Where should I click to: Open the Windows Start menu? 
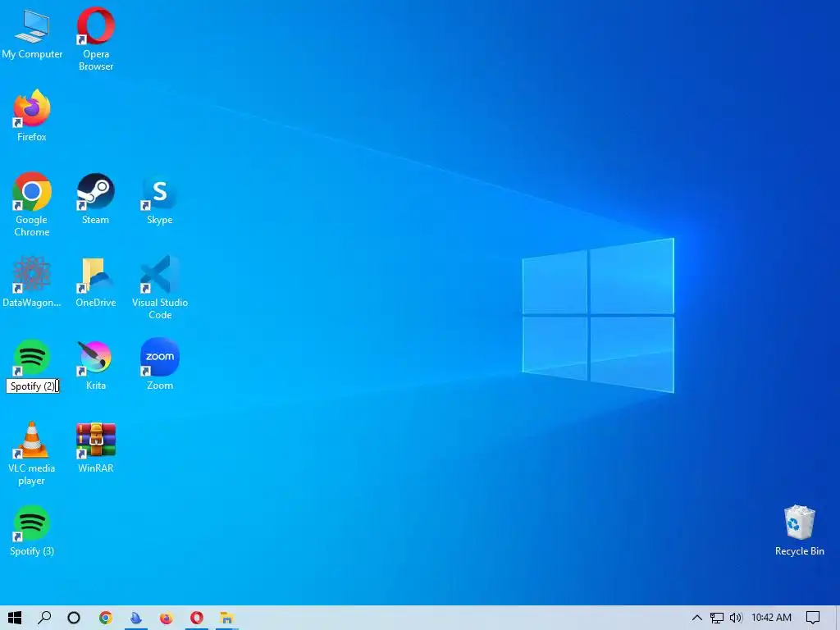click(x=15, y=618)
